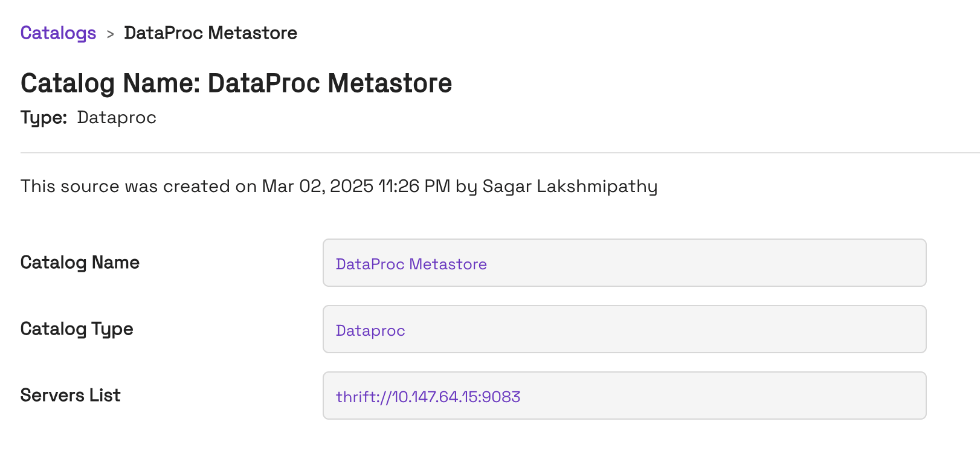Go back to the Catalogs breadcrumb link

point(58,33)
